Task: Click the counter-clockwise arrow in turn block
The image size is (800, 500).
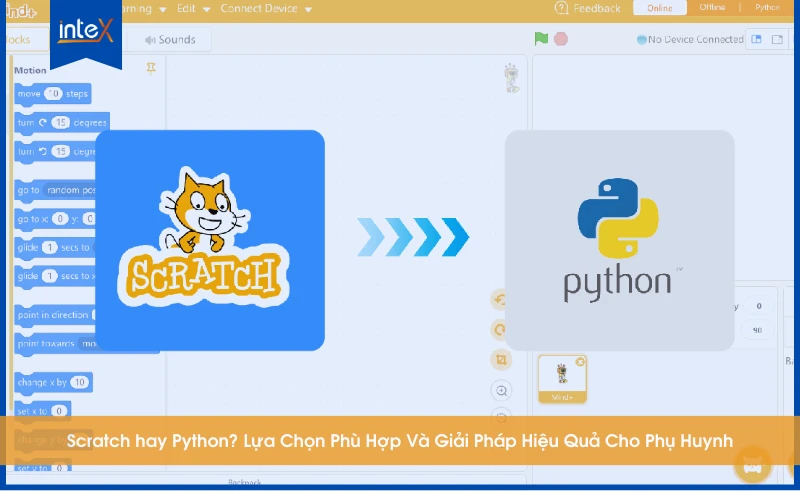Action: 43,152
